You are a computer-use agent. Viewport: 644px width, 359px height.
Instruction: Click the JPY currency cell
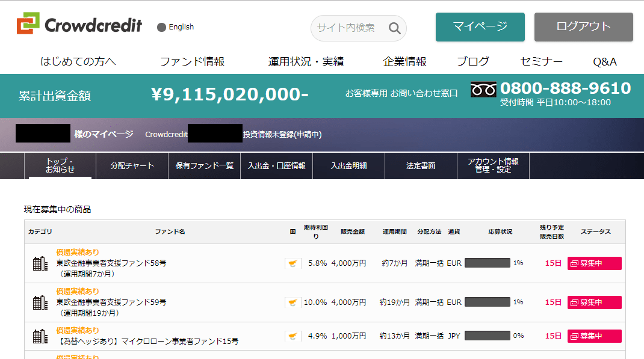click(x=454, y=336)
